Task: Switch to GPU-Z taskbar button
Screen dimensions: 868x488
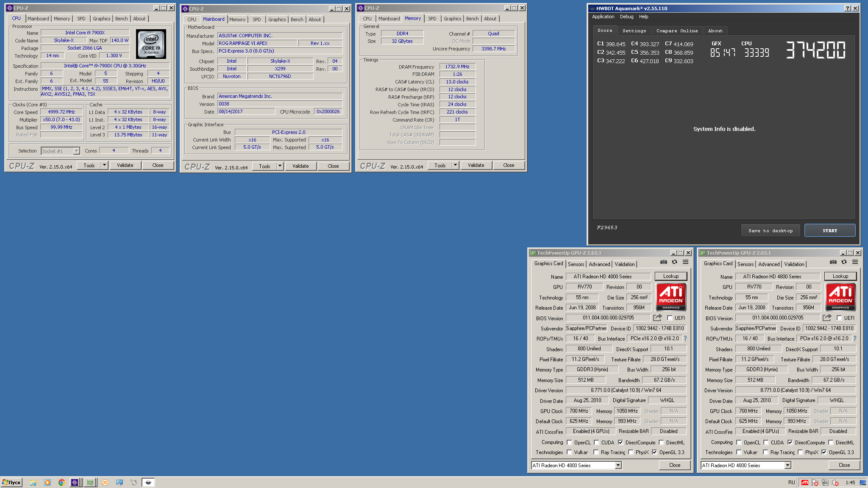Action: (x=90, y=482)
